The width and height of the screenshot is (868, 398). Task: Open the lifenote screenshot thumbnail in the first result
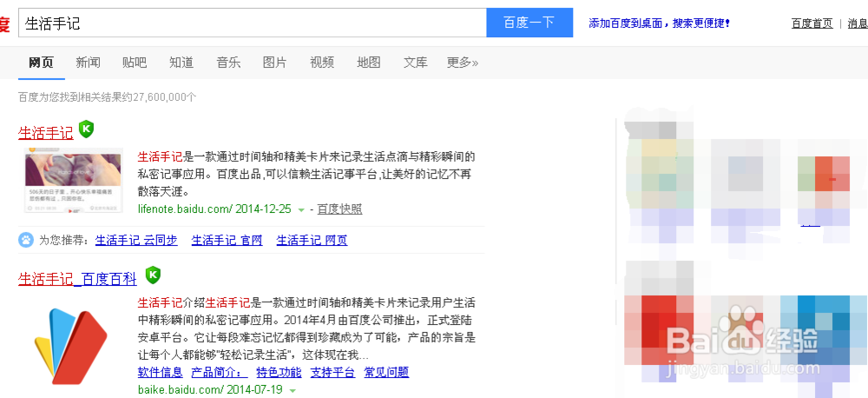coord(73,181)
